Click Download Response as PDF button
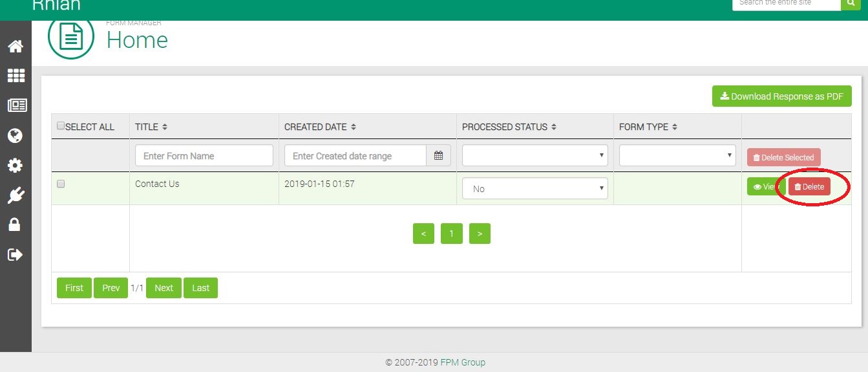This screenshot has height=372, width=868. coord(781,96)
